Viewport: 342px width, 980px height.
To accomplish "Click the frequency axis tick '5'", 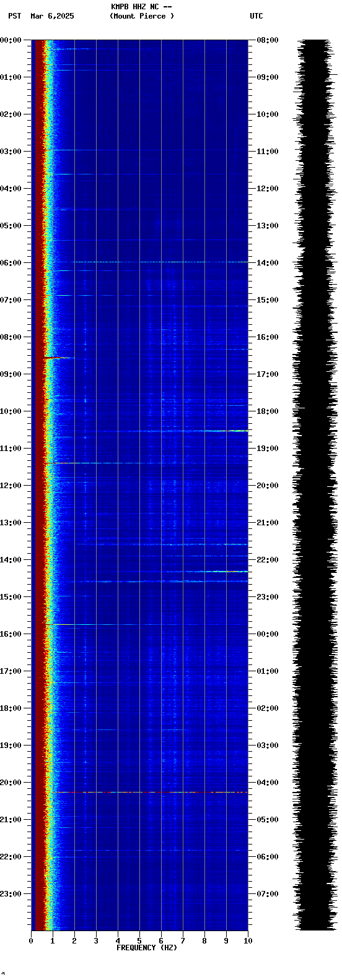I will coord(139,941).
